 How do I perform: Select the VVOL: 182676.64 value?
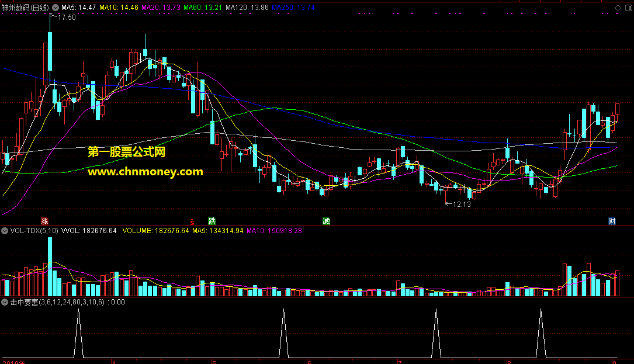pos(89,231)
